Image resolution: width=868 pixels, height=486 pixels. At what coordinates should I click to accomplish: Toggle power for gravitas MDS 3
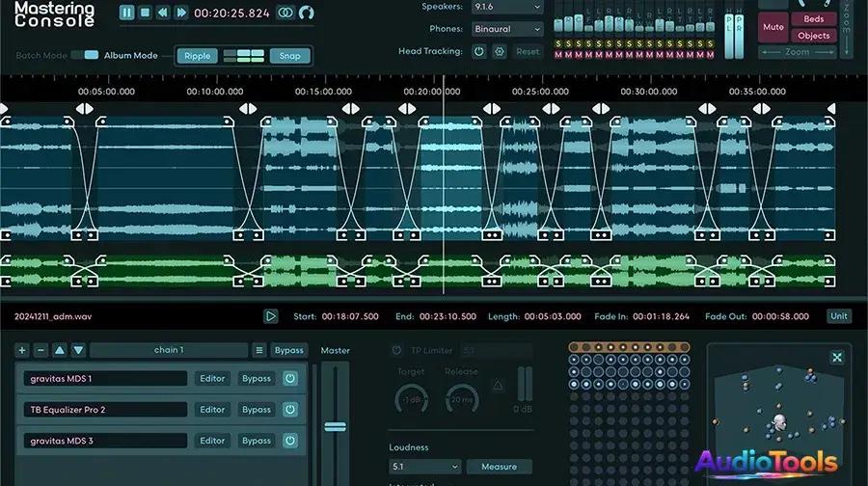click(x=290, y=441)
